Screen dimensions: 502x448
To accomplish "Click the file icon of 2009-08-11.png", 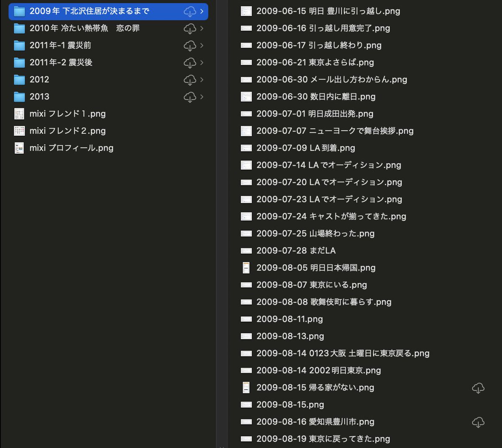I will [246, 319].
